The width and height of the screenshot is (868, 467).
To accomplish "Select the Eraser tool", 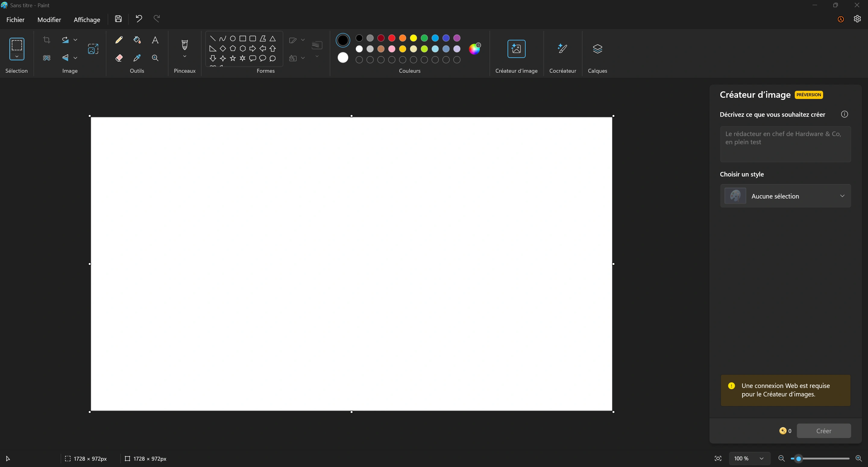I will pos(119,58).
